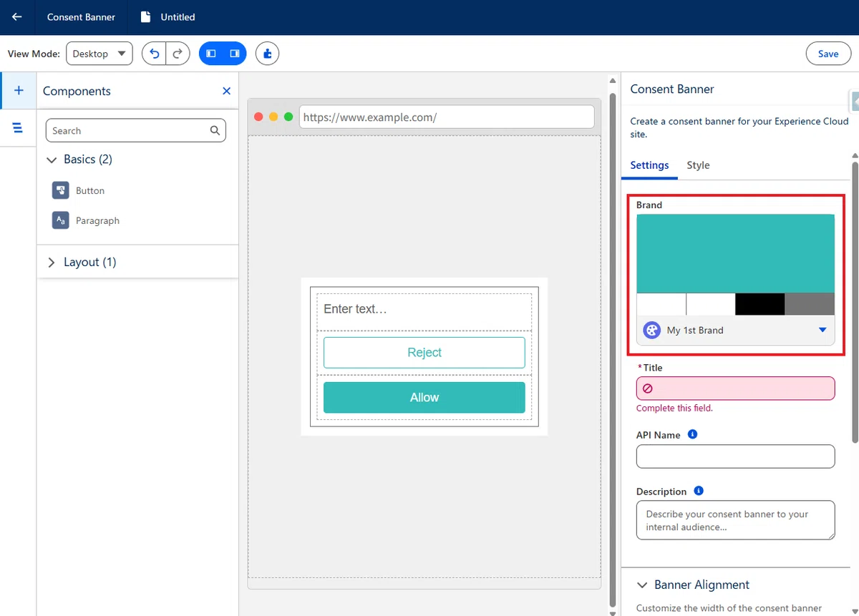Undo the last change
This screenshot has height=616, width=859.
tap(154, 54)
